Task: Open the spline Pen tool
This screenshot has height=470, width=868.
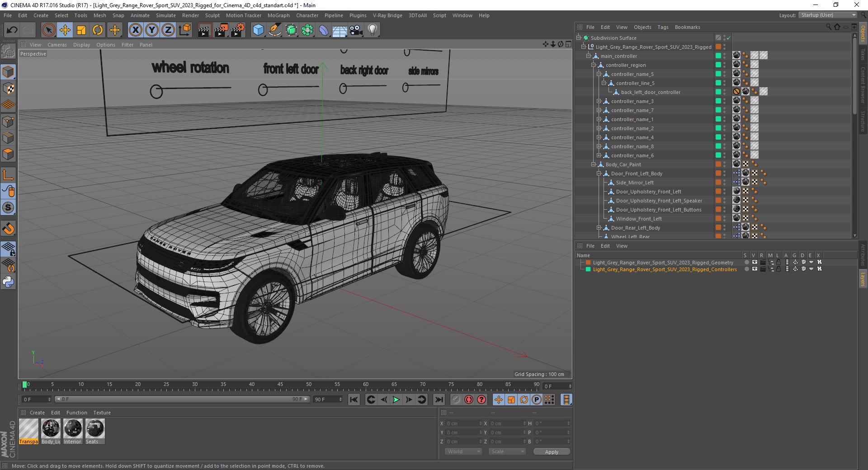Action: [274, 30]
